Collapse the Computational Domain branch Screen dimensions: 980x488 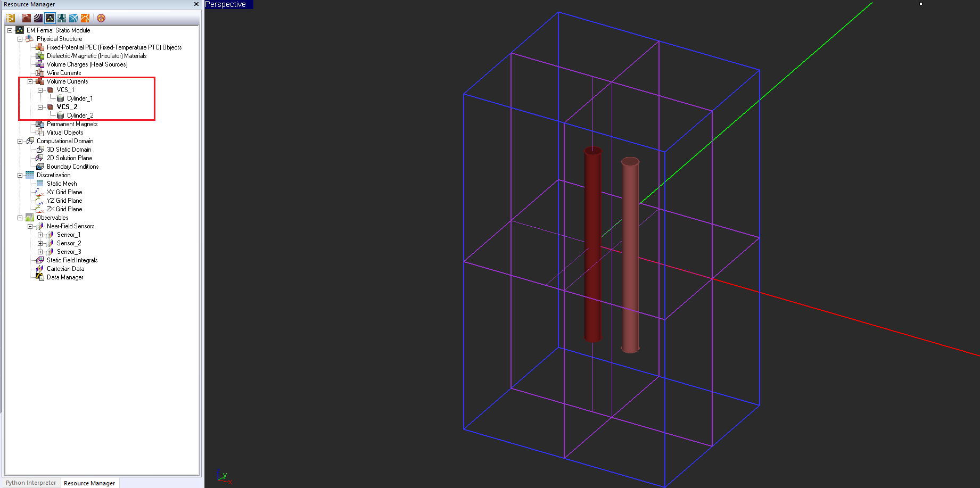20,141
